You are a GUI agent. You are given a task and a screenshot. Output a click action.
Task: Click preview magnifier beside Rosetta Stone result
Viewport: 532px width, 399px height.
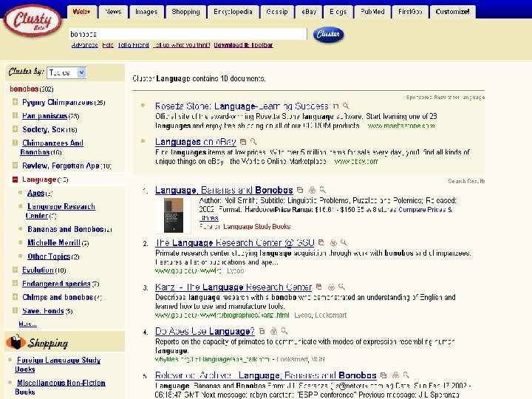pyautogui.click(x=346, y=106)
